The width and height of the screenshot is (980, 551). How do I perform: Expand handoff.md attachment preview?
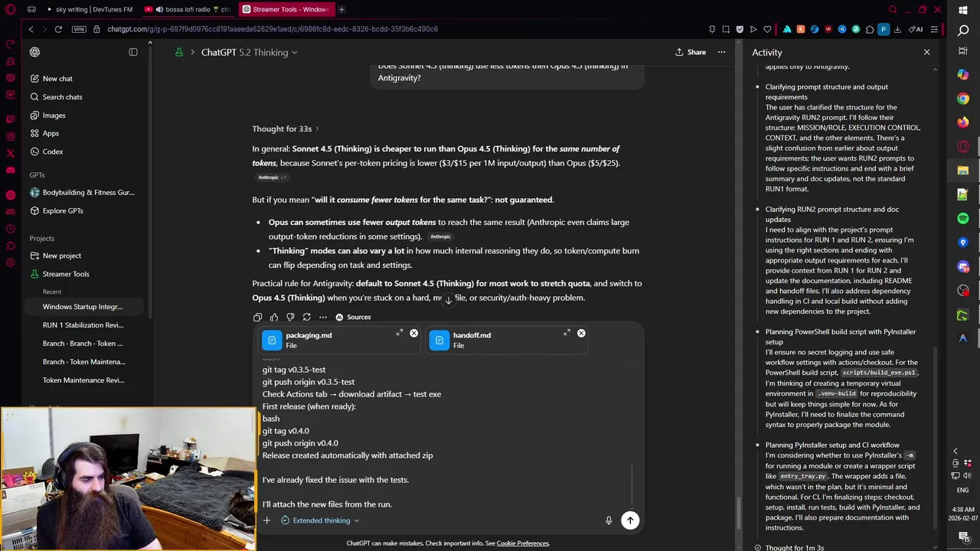567,333
